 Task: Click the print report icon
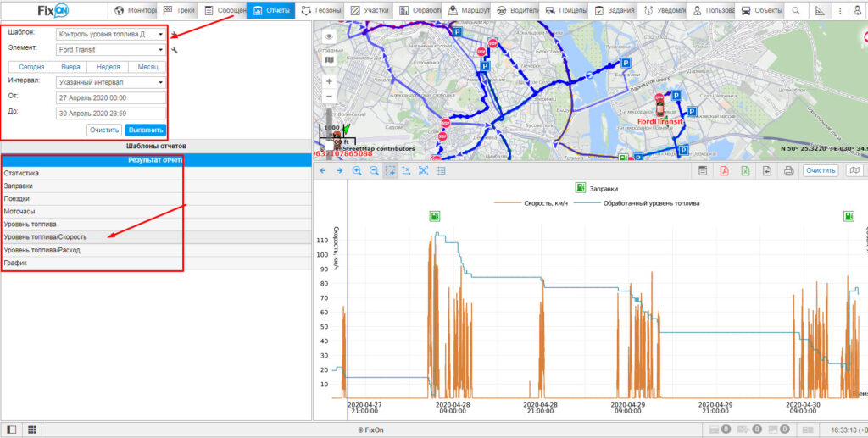tap(788, 170)
